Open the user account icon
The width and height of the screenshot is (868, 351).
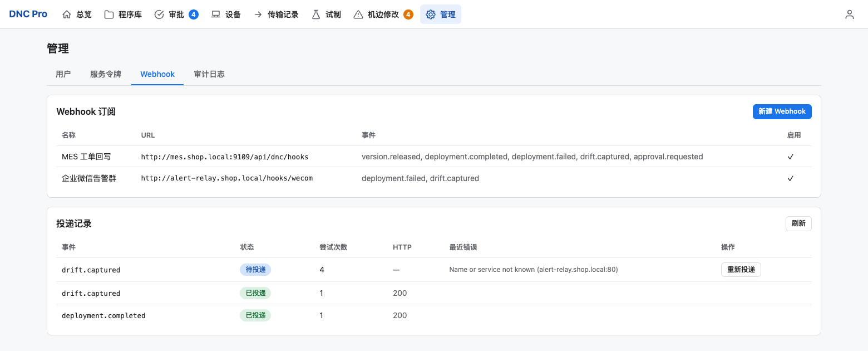(x=849, y=14)
